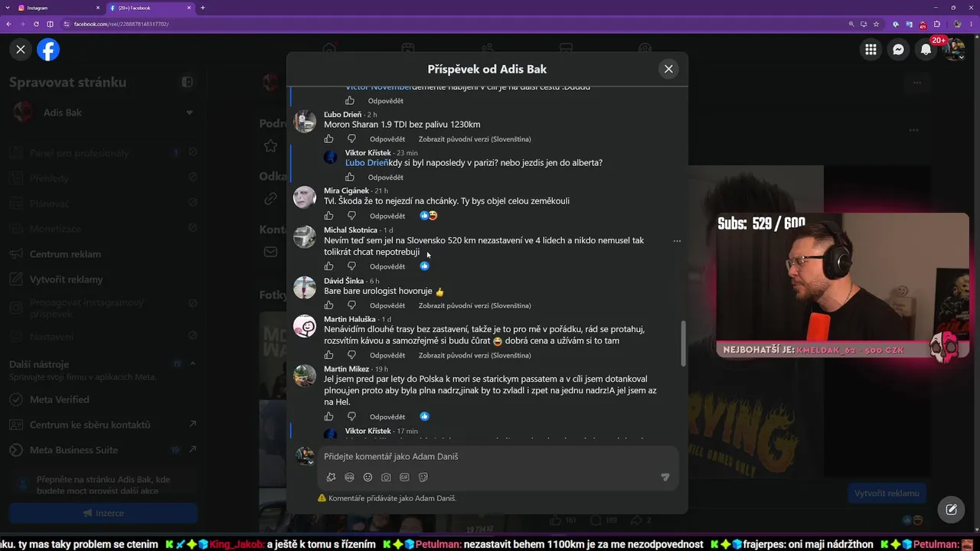Reply to Martin Mikez's comment
This screenshot has width=980, height=551.
tap(387, 417)
